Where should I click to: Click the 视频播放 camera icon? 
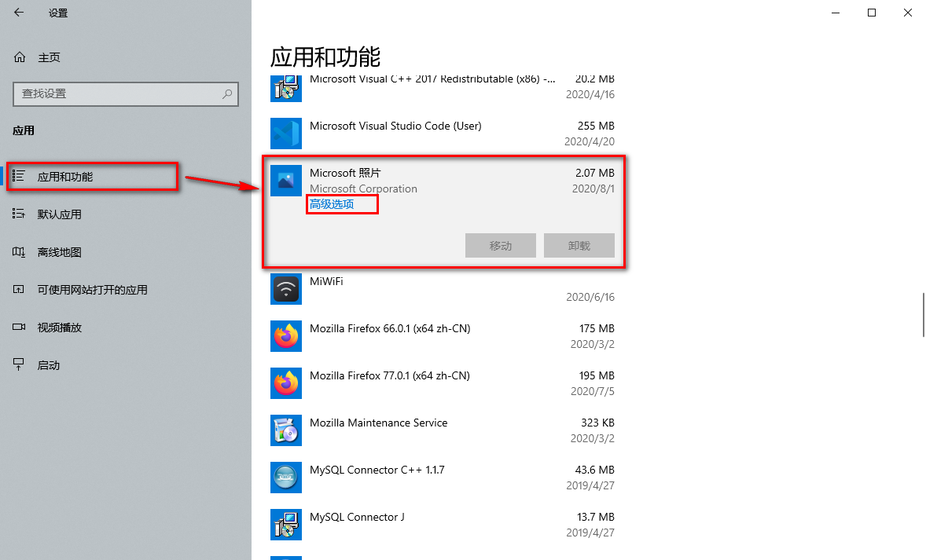(x=18, y=327)
